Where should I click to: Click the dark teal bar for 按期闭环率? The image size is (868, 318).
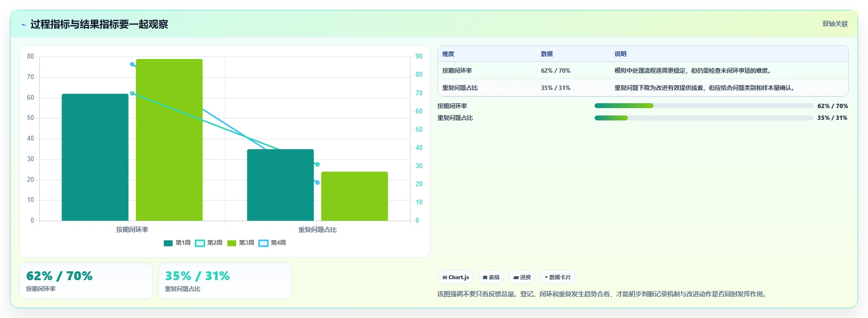95,157
